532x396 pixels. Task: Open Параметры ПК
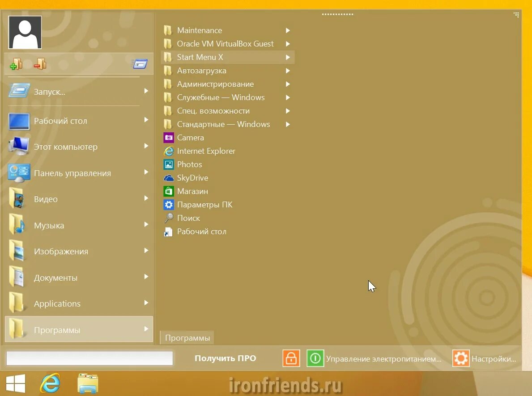205,204
